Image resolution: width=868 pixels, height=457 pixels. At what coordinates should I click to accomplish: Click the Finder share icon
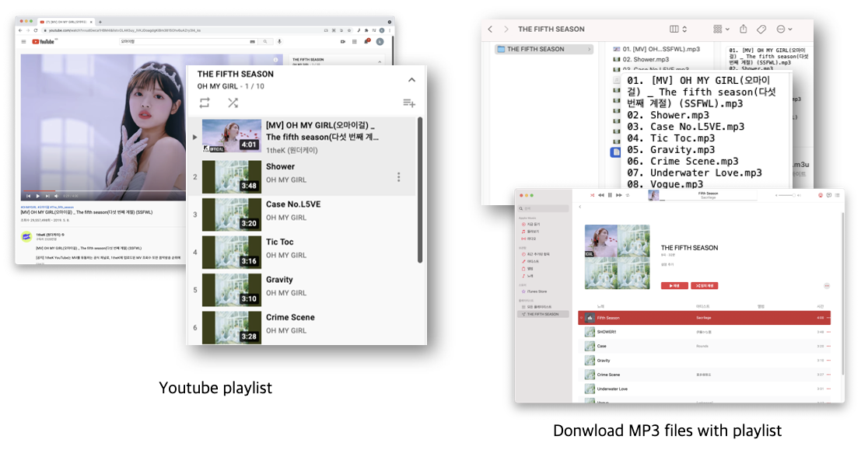pyautogui.click(x=744, y=29)
